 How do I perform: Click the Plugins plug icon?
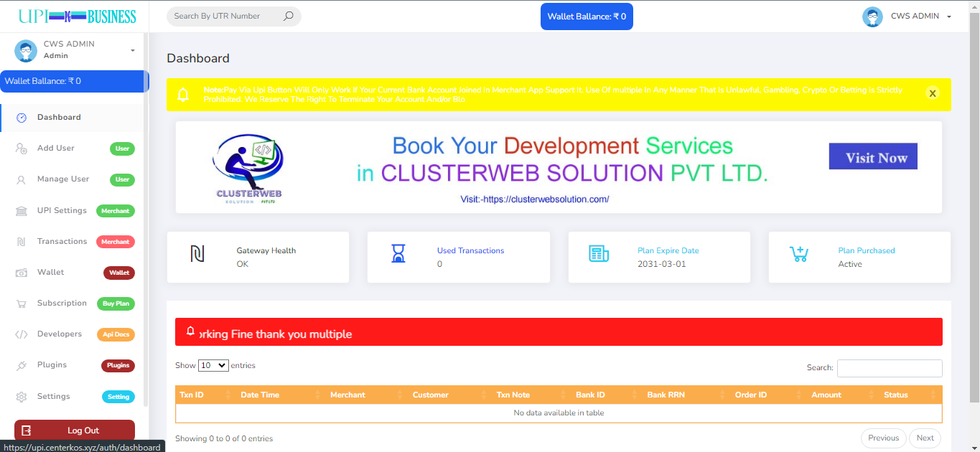(22, 365)
